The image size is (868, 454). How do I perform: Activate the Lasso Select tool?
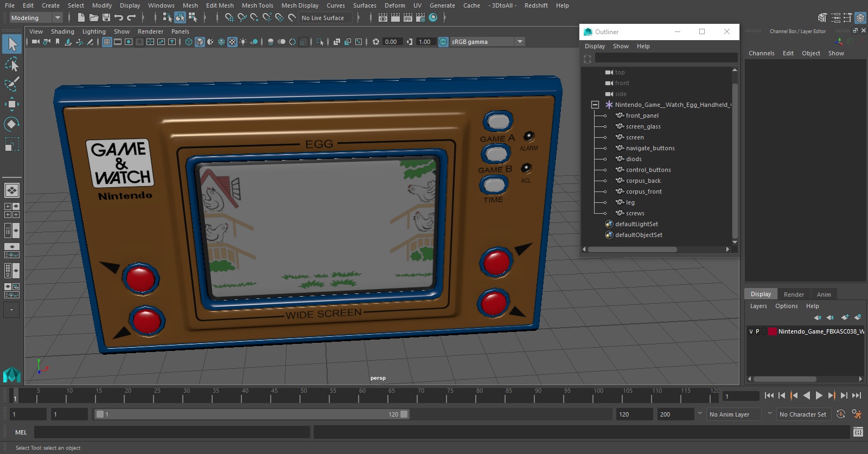point(12,65)
